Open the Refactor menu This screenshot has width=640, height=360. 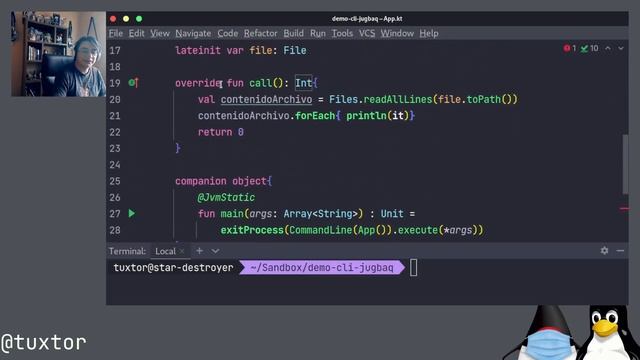click(x=260, y=33)
